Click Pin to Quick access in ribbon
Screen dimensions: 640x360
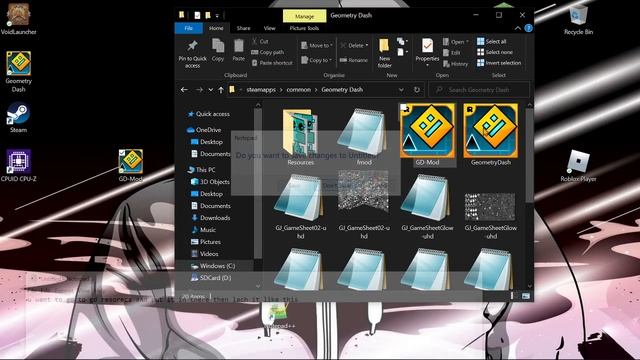click(x=192, y=54)
